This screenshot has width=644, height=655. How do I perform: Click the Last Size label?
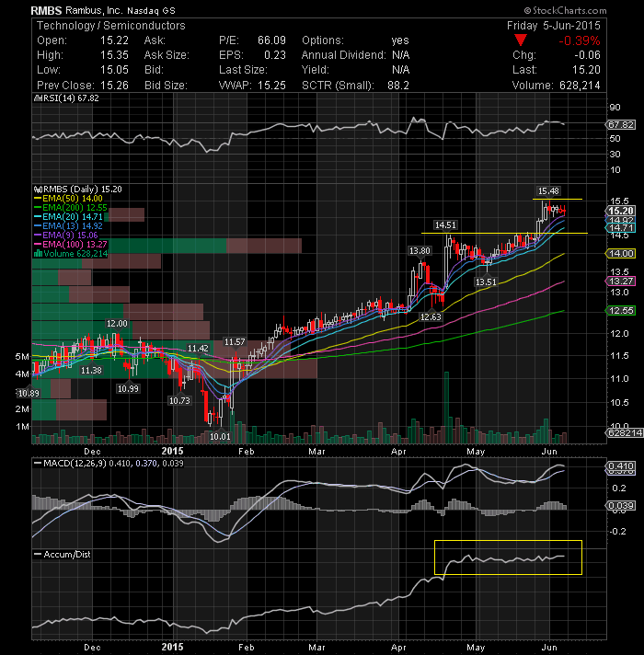tap(243, 70)
